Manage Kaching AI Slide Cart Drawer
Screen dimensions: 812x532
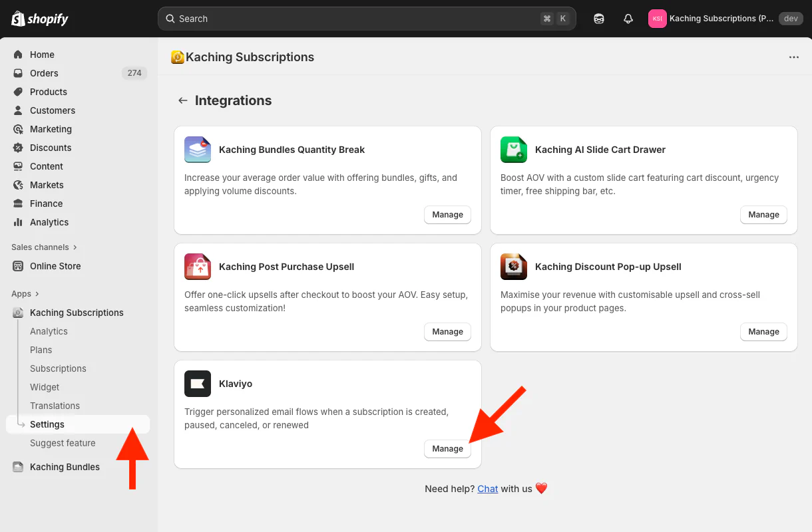(763, 215)
